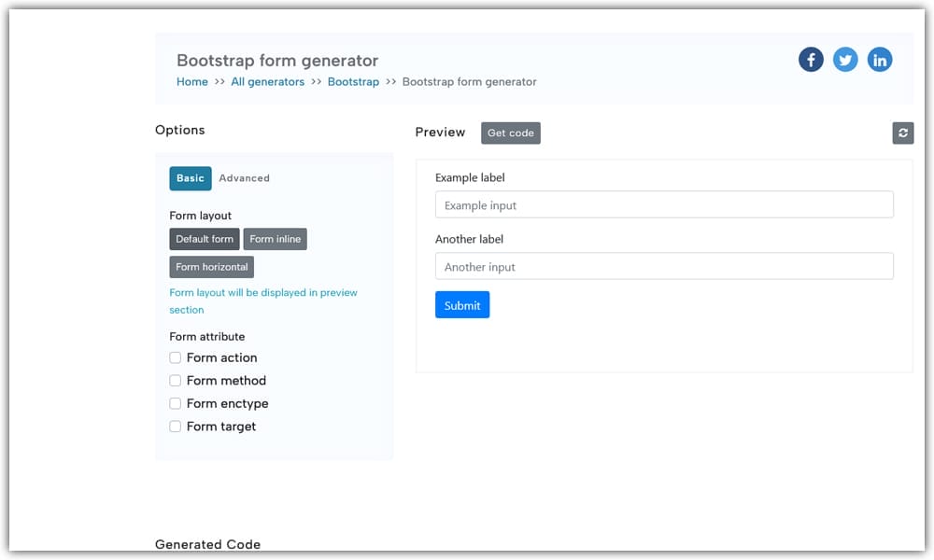The height and width of the screenshot is (560, 934).
Task: Choose the Form horizontal layout
Action: point(211,267)
